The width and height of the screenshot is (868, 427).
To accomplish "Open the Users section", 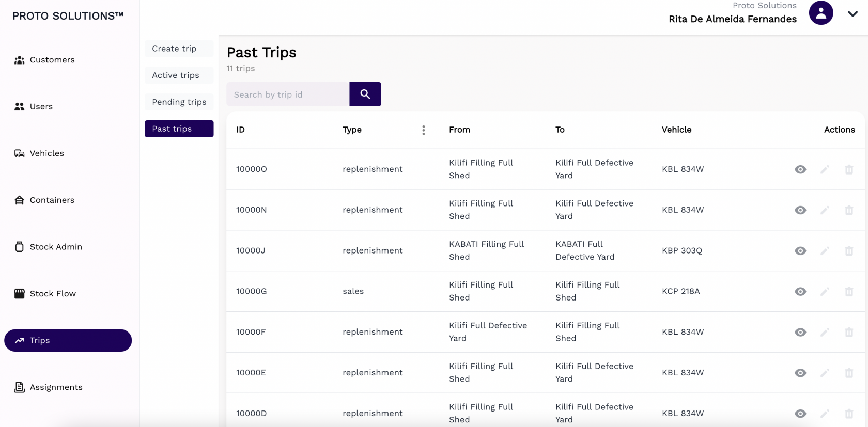I will (68, 106).
